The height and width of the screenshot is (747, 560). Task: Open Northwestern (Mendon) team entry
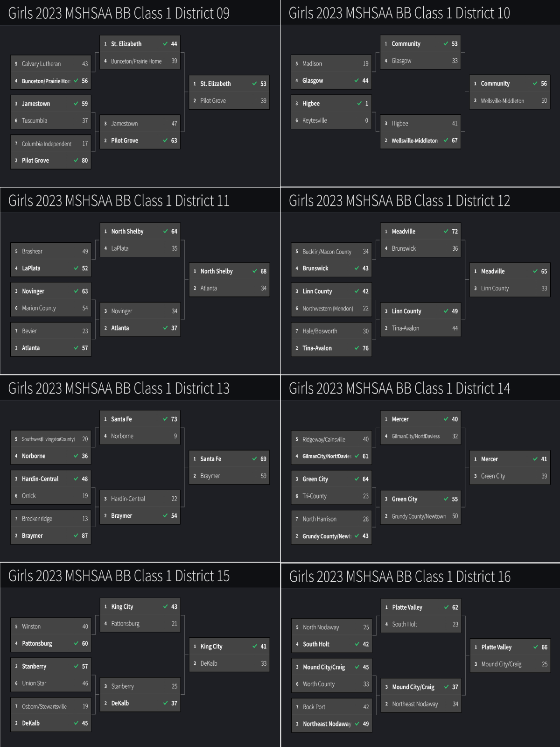pyautogui.click(x=328, y=309)
